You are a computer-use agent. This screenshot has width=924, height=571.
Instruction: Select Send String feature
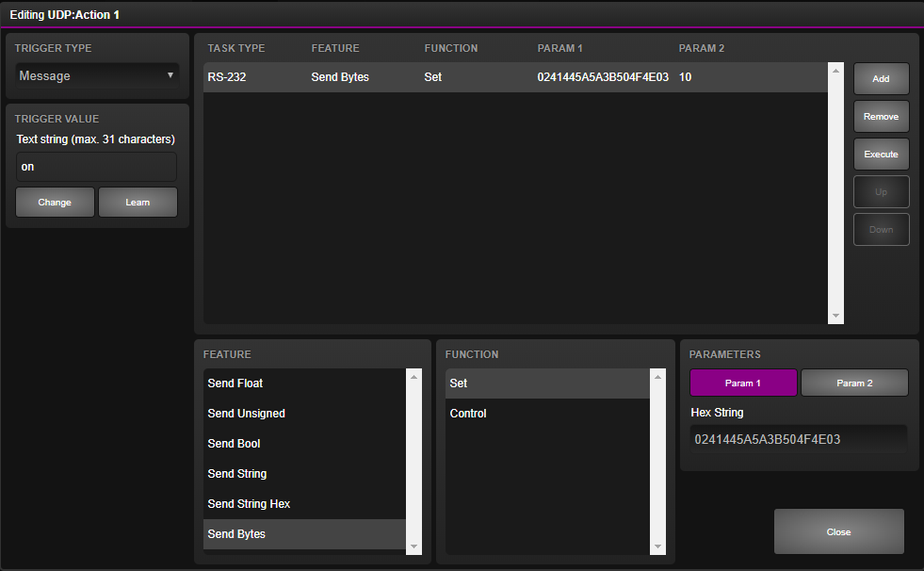[304, 474]
